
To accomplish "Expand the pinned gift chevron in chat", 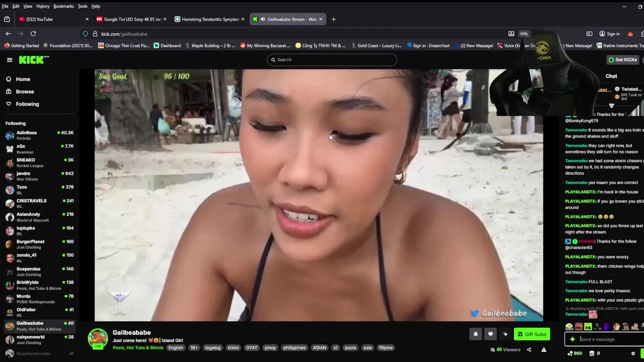I will click(x=611, y=106).
